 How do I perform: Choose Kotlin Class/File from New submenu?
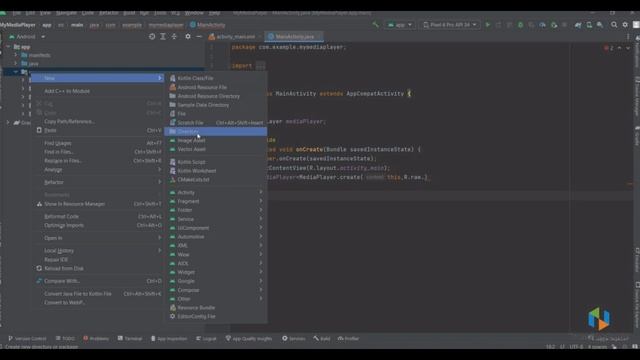(x=216, y=78)
